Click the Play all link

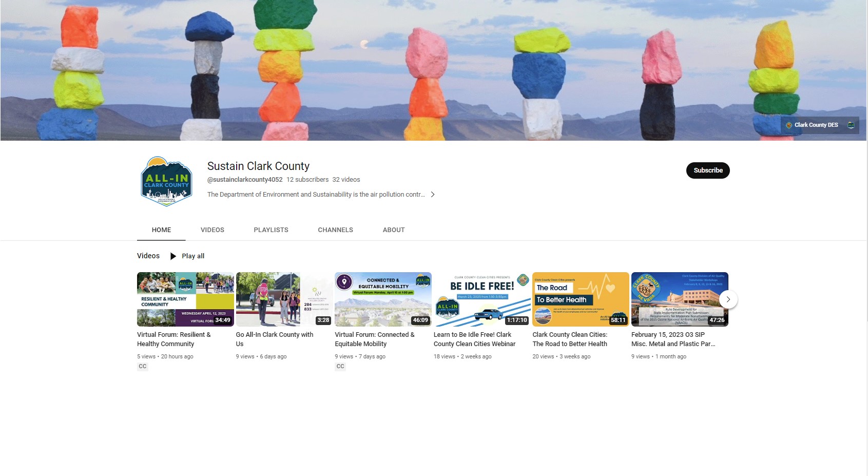(193, 256)
